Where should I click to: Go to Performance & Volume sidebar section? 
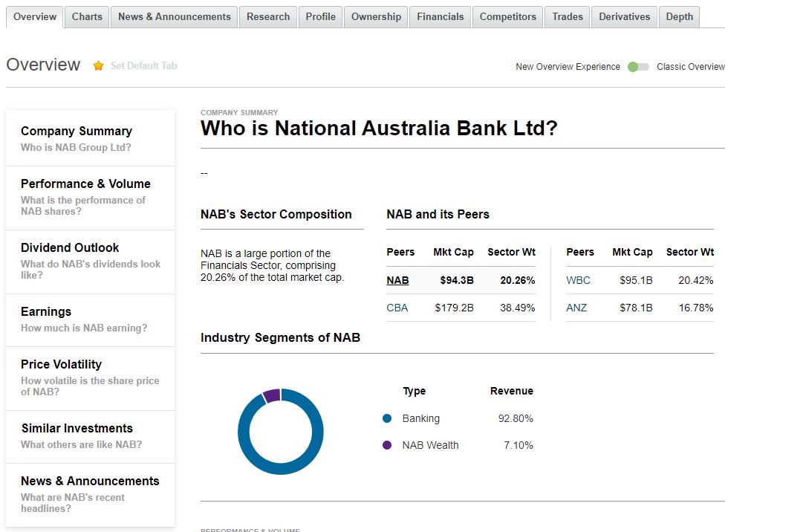pyautogui.click(x=91, y=198)
